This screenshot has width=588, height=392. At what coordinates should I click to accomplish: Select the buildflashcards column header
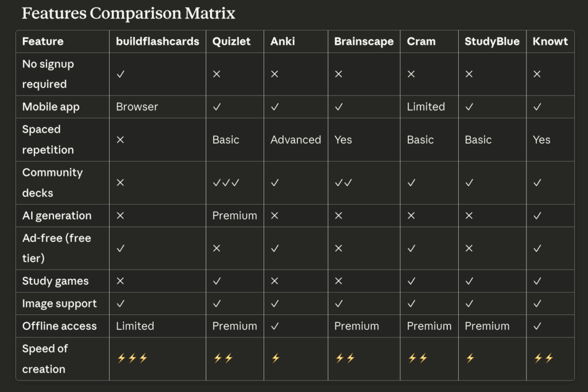tap(157, 41)
